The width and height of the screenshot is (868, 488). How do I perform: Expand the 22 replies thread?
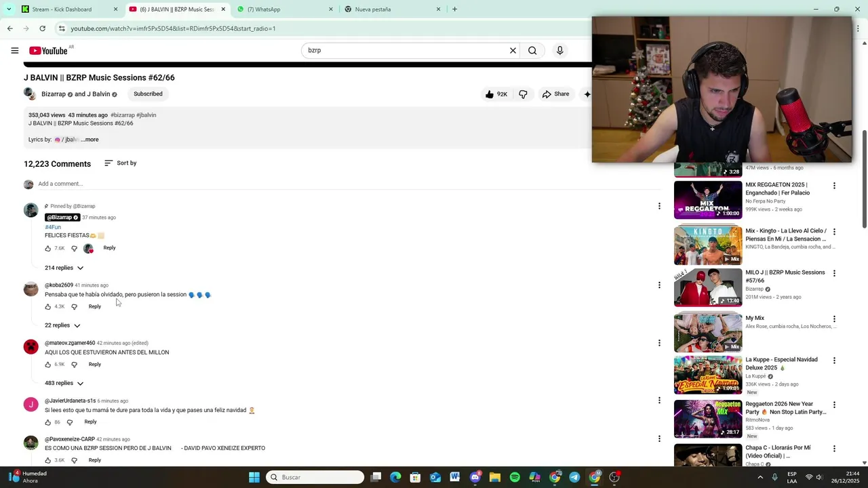[62, 325]
